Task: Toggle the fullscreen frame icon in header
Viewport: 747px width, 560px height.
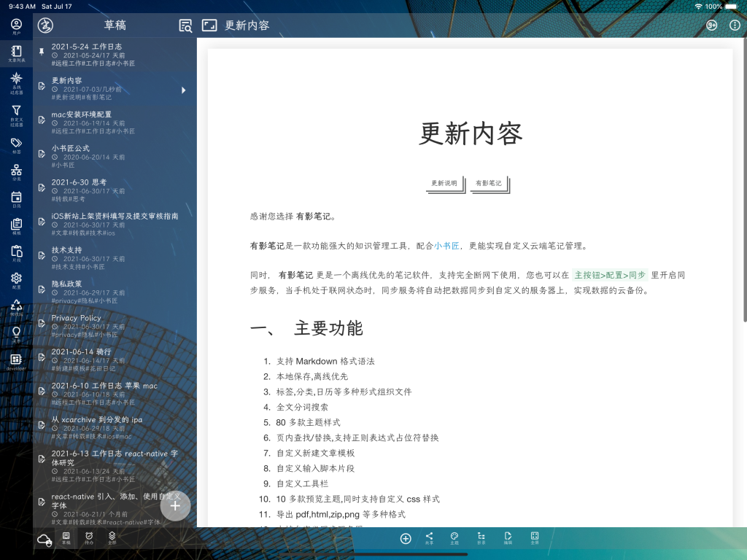Action: click(x=209, y=26)
